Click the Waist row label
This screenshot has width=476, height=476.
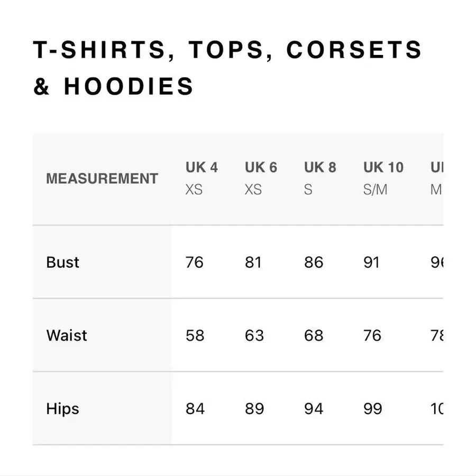(67, 335)
